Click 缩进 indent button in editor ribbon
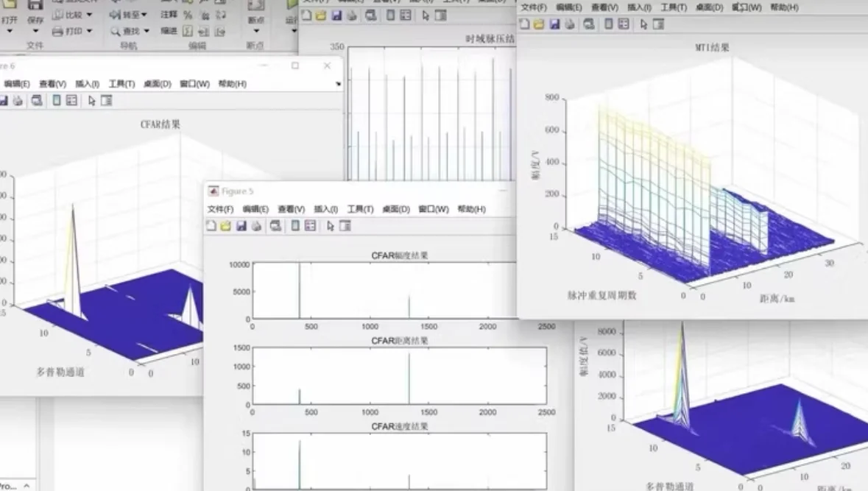 point(169,31)
